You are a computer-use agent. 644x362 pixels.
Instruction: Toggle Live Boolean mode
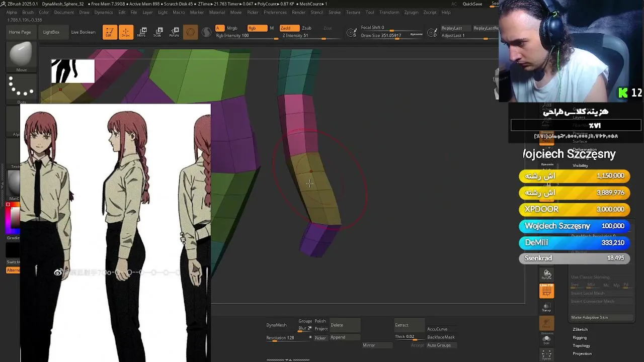click(x=83, y=32)
